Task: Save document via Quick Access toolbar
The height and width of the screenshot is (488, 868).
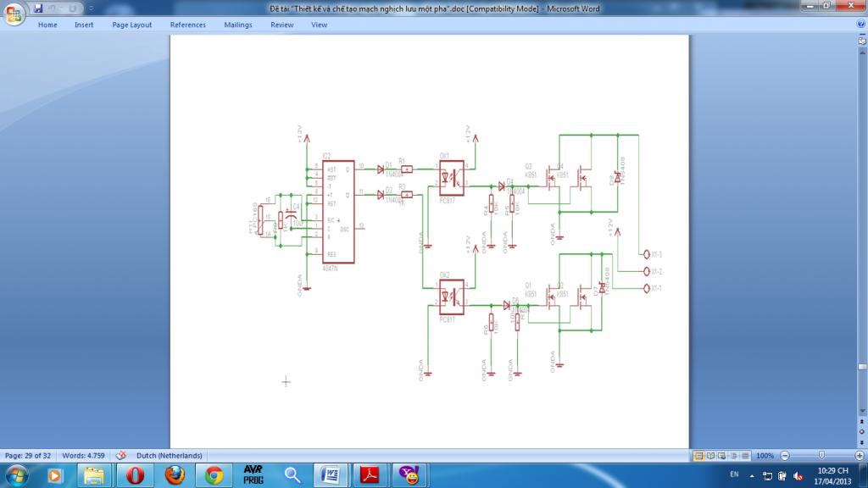Action: point(39,8)
